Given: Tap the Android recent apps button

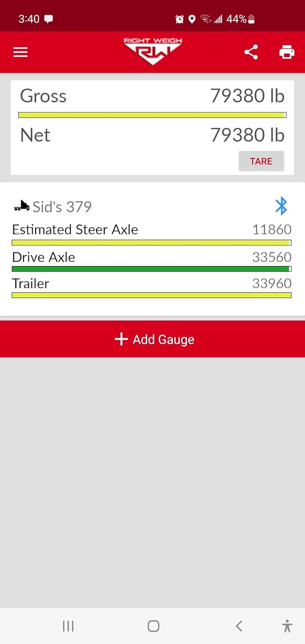Looking at the screenshot, I should pos(68,626).
